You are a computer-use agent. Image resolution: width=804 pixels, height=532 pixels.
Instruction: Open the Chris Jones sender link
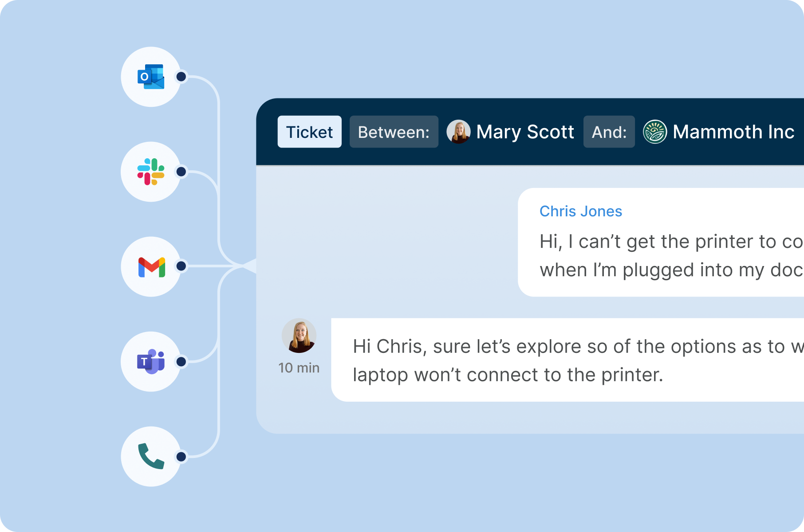click(581, 211)
